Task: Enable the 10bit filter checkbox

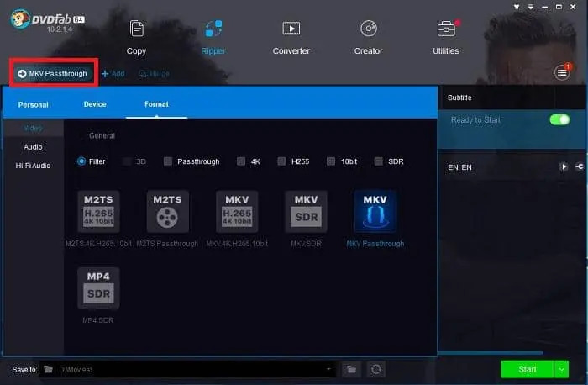Action: (331, 161)
